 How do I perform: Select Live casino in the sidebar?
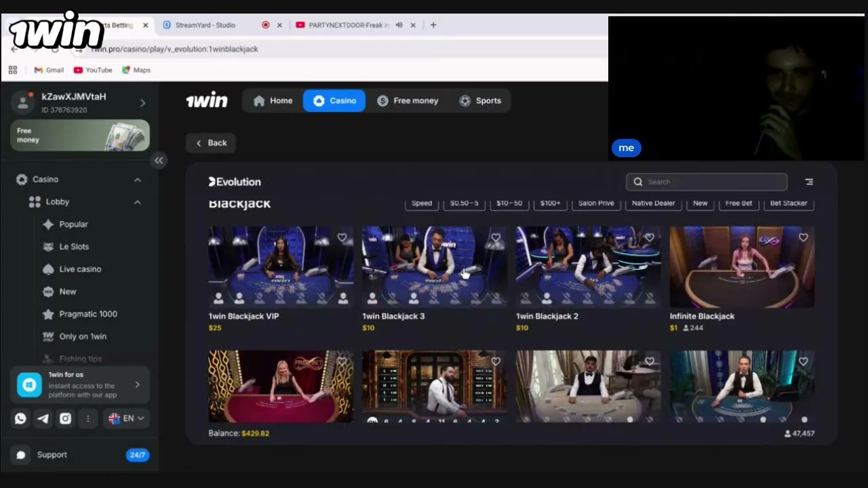80,269
